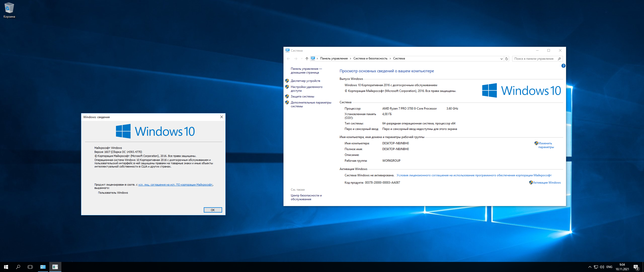Close the Система window
Image resolution: width=644 pixels, height=272 pixels.
(560, 50)
